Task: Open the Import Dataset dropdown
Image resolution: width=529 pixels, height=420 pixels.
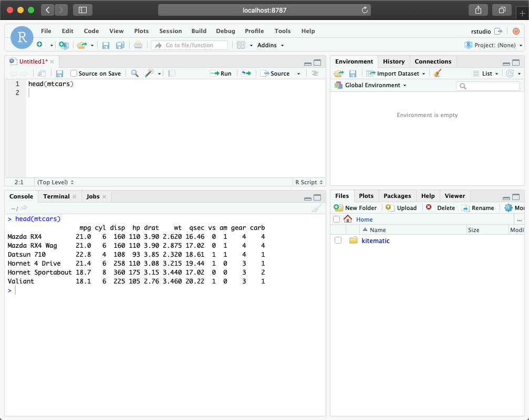Action: [x=396, y=73]
